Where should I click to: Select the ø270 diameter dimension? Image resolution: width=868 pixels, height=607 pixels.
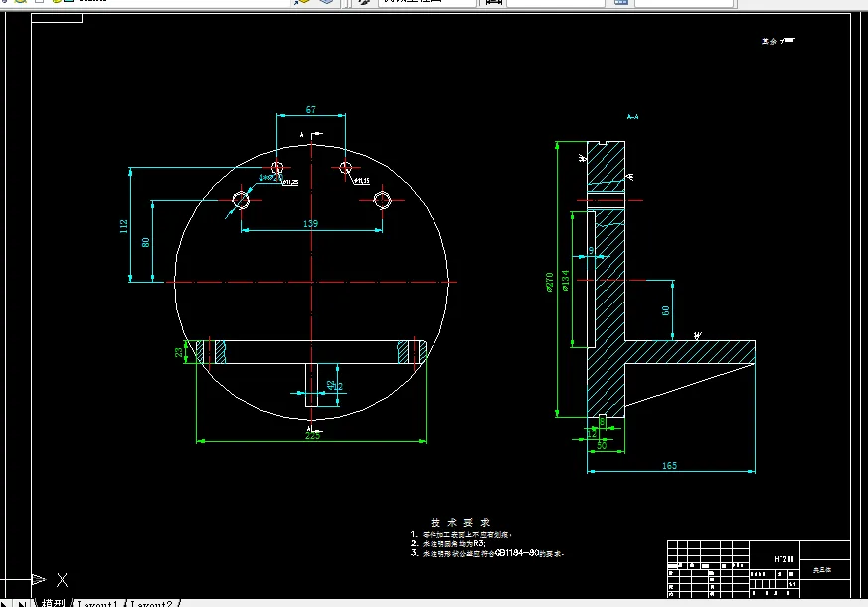coord(549,282)
